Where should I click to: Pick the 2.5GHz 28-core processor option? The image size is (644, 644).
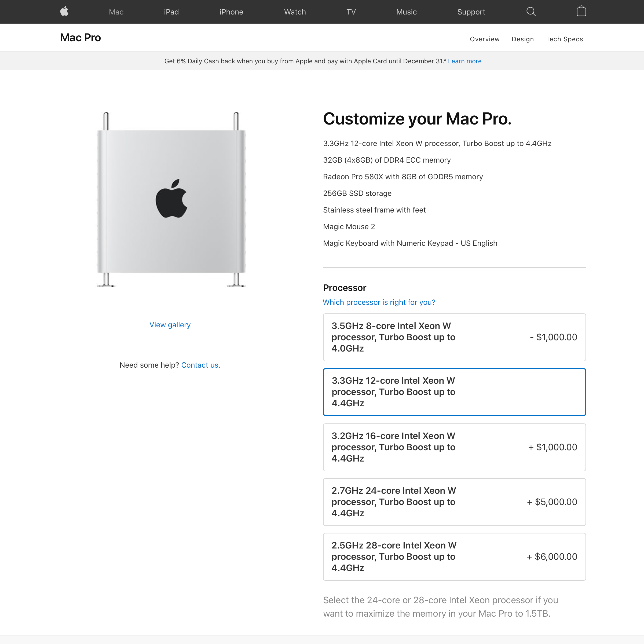454,557
